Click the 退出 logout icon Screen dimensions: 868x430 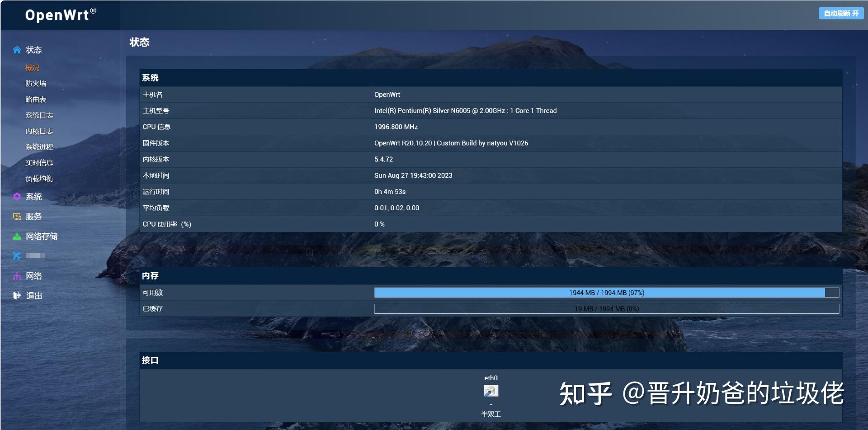pyautogui.click(x=17, y=295)
